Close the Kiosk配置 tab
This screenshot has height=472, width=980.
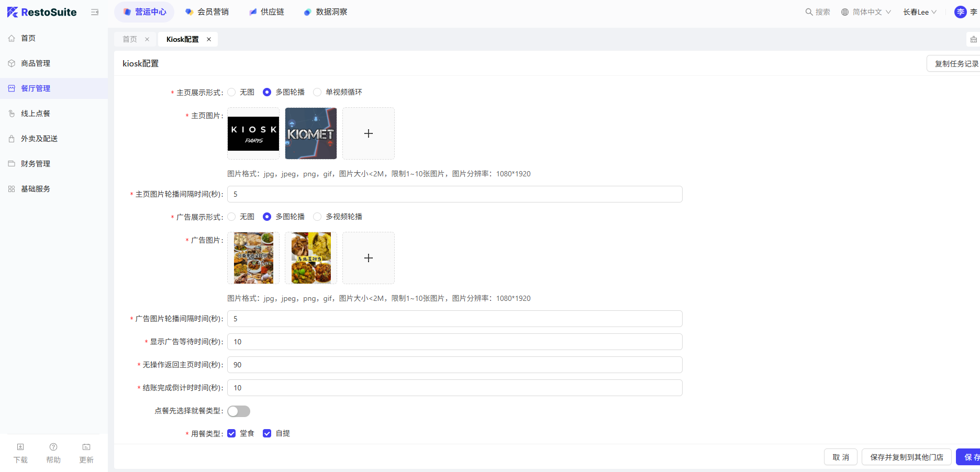tap(209, 39)
